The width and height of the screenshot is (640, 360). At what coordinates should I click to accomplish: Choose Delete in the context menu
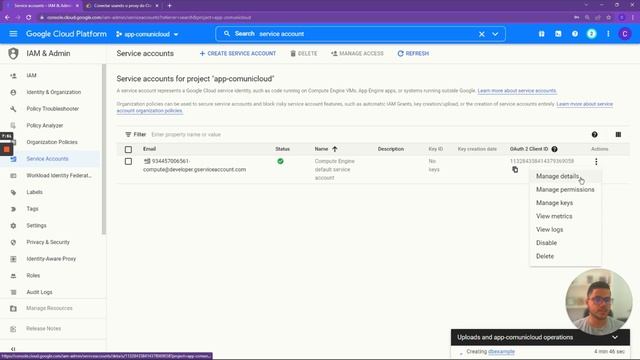coord(545,256)
